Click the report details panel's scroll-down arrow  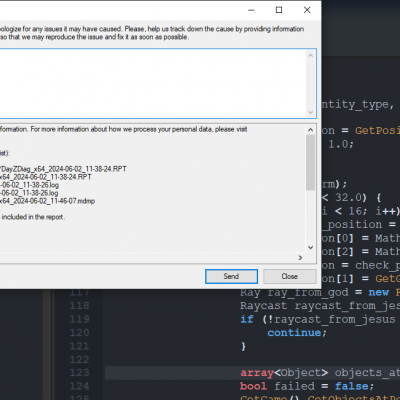click(311, 247)
